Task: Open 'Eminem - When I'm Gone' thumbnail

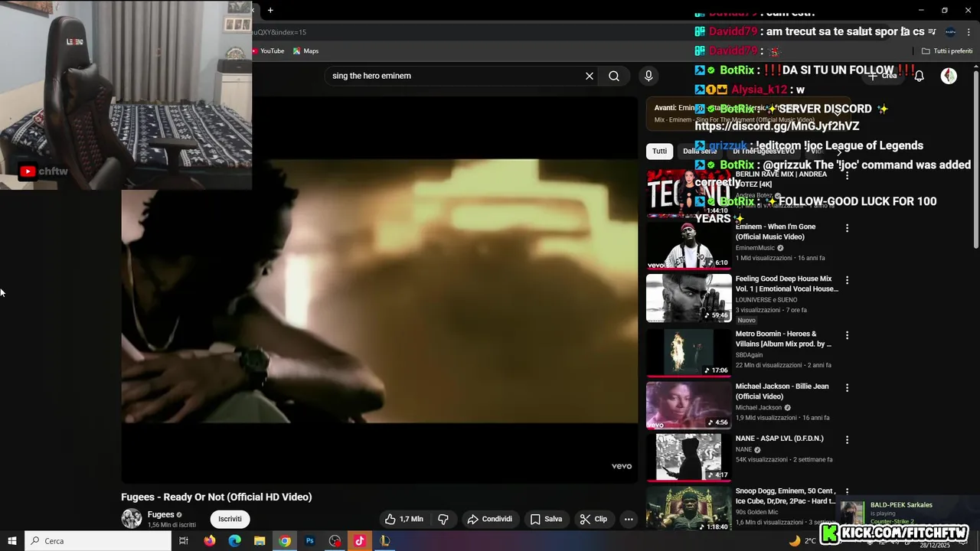Action: 688,246
